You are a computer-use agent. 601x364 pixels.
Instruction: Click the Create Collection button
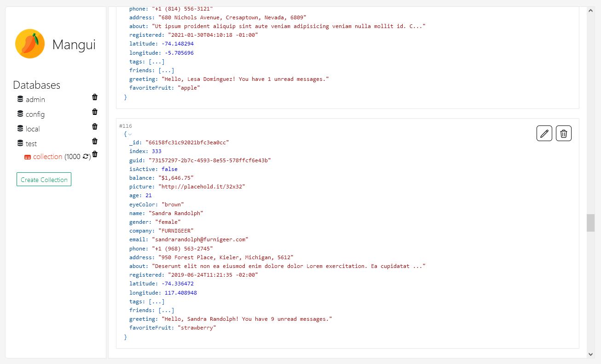coord(44,179)
